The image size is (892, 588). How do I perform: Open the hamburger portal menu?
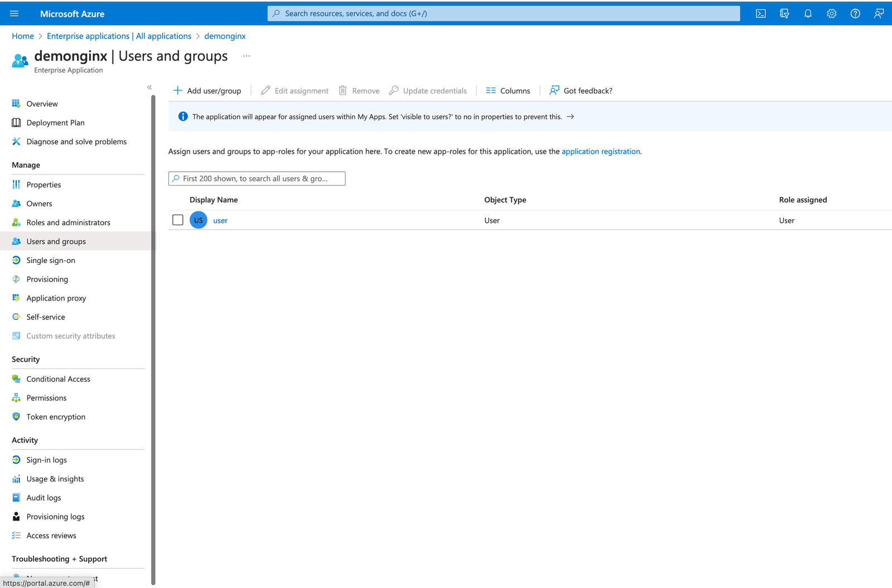point(14,14)
